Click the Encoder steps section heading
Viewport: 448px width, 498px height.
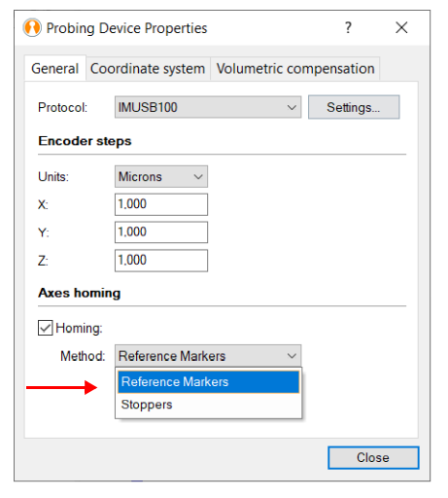point(85,141)
